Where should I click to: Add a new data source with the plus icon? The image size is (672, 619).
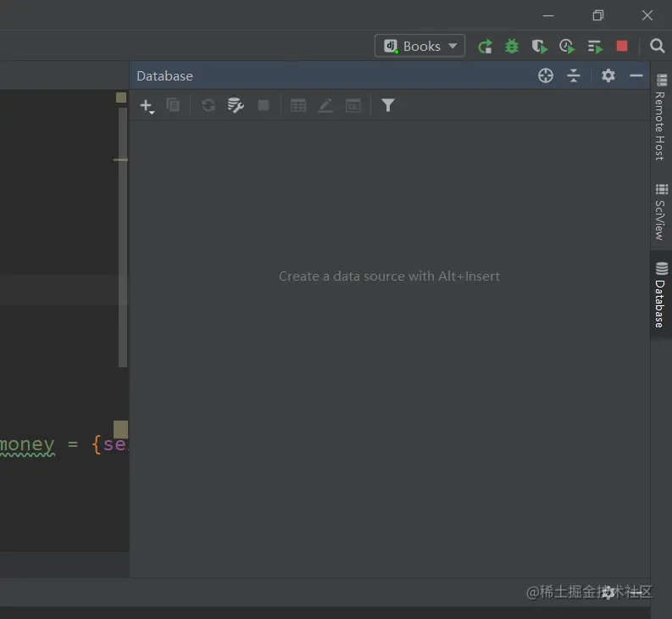tap(147, 106)
